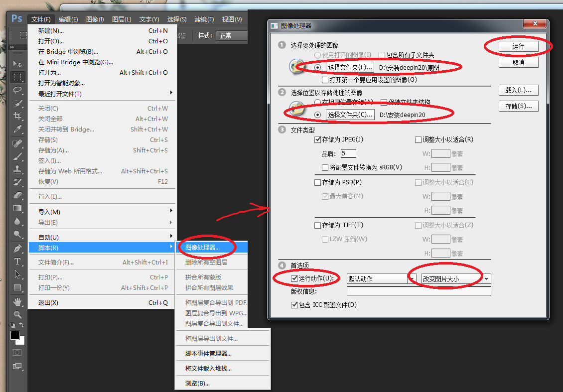Check 打开第一个要应用设置的图像(O)
Screen dimensions: 563x392
point(325,80)
